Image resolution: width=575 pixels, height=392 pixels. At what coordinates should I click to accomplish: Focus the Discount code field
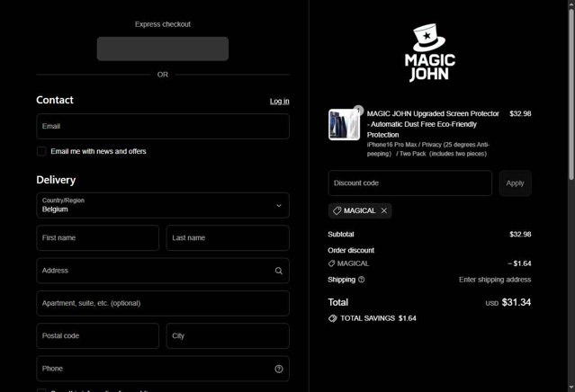click(410, 183)
